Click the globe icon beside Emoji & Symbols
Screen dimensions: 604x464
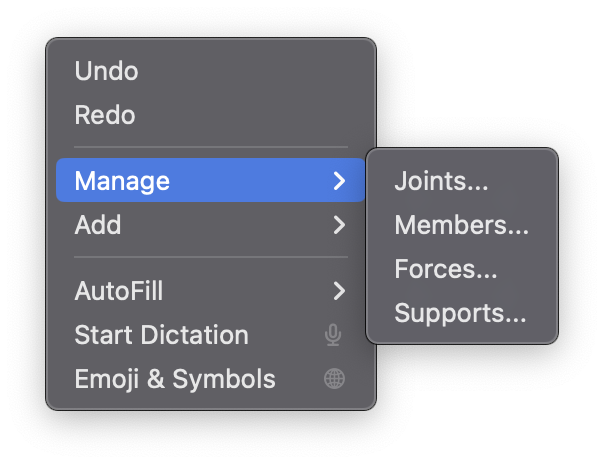(x=334, y=379)
